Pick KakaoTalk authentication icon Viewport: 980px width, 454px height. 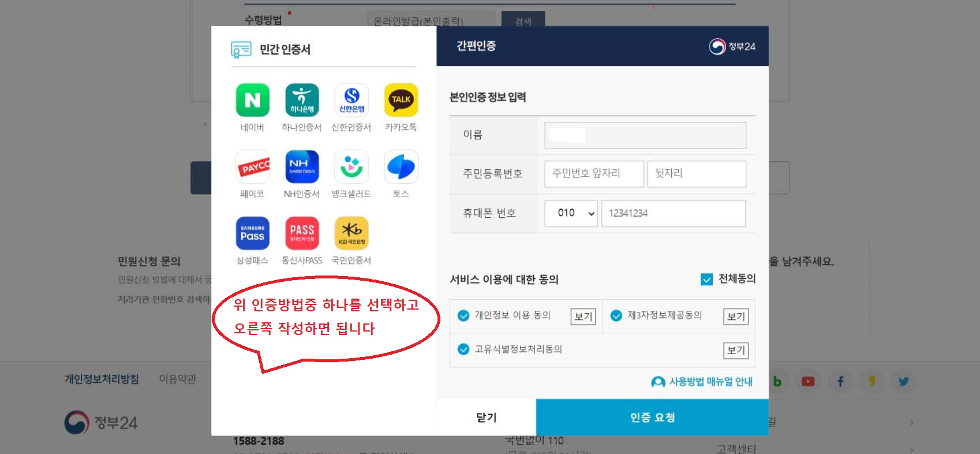point(401,100)
